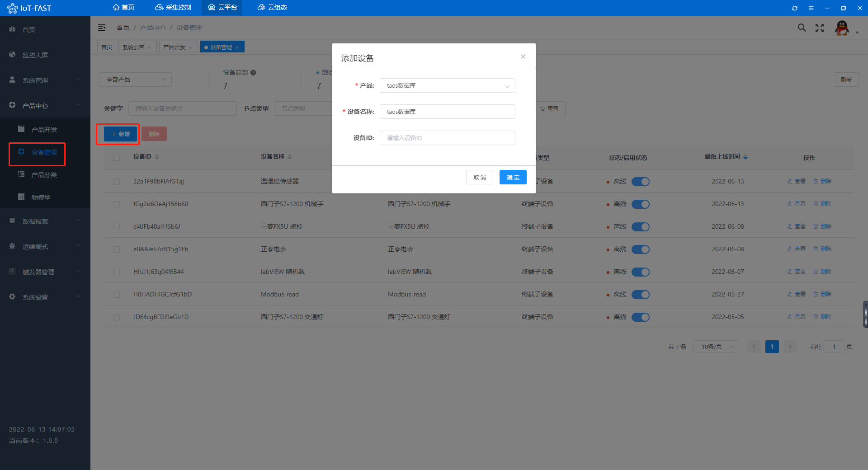The width and height of the screenshot is (868, 470).
Task: Check the row box for e0AAle67dB15g1Eb
Action: (x=117, y=249)
